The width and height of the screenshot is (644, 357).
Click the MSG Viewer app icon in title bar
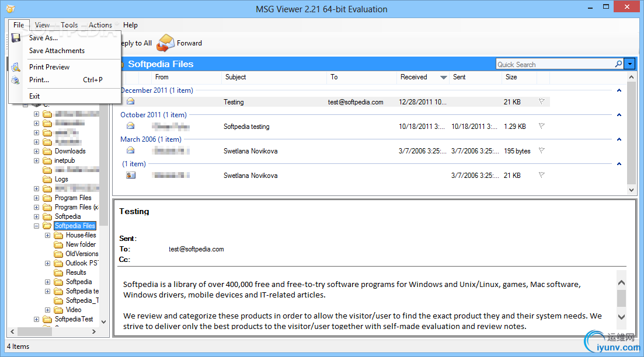click(11, 9)
